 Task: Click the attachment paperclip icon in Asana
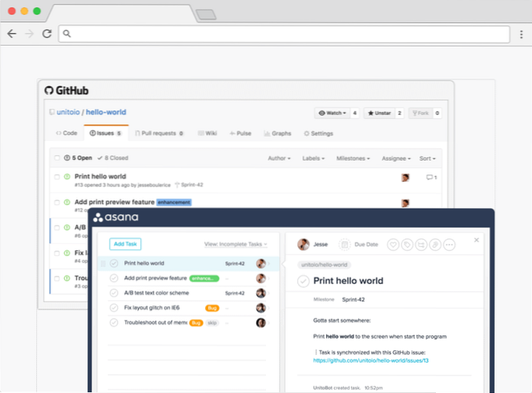434,244
